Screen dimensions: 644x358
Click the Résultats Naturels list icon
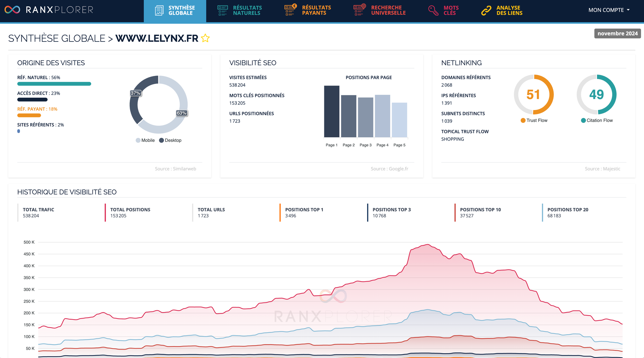[x=222, y=10]
